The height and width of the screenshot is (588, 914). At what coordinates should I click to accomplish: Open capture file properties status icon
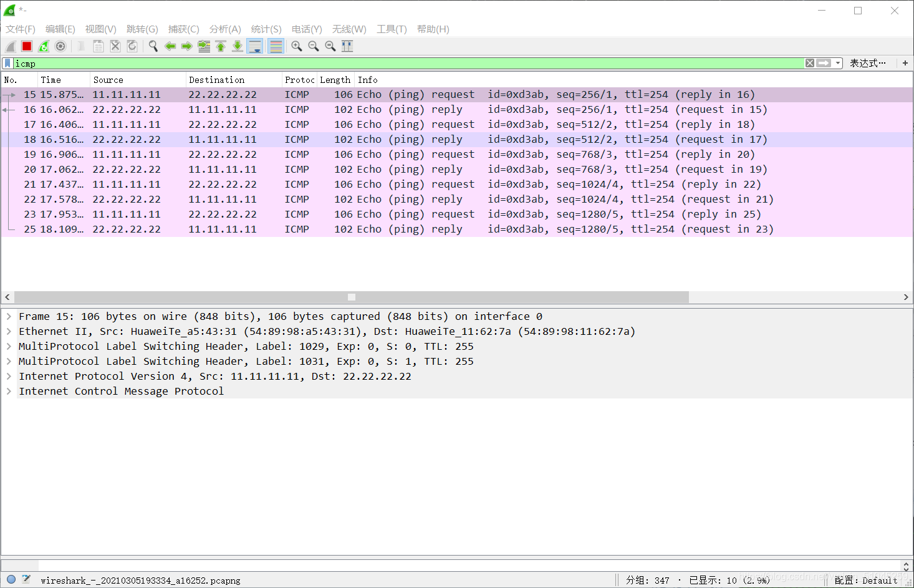[26, 579]
